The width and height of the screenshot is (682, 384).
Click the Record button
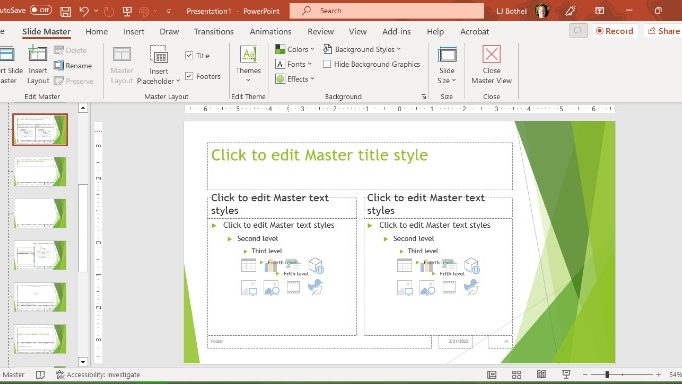click(x=614, y=31)
